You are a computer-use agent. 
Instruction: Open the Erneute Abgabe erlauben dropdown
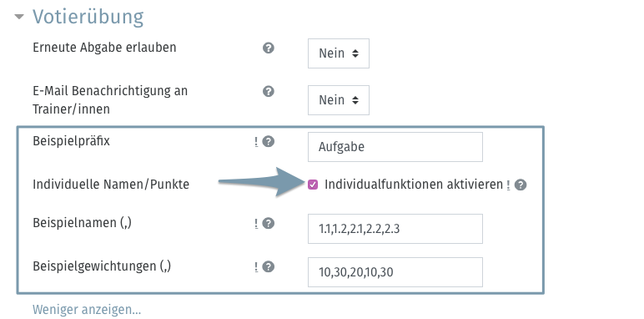coord(339,53)
